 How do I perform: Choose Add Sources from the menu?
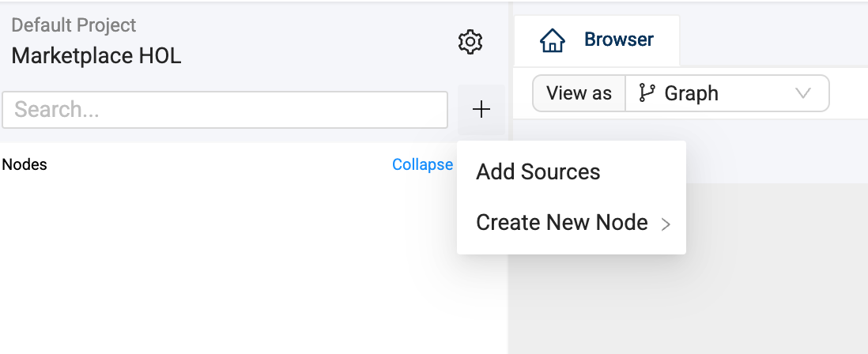(538, 172)
